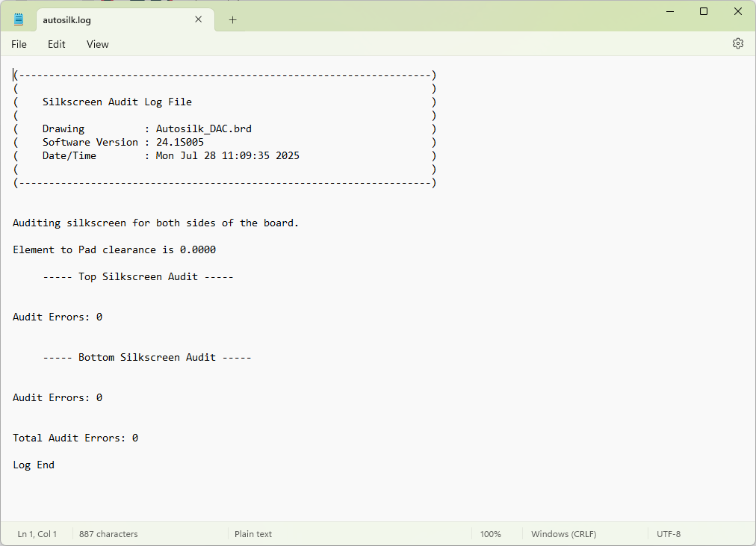Viewport: 756px width, 546px height.
Task: Click the Notepad app icon in title bar
Action: (x=19, y=20)
